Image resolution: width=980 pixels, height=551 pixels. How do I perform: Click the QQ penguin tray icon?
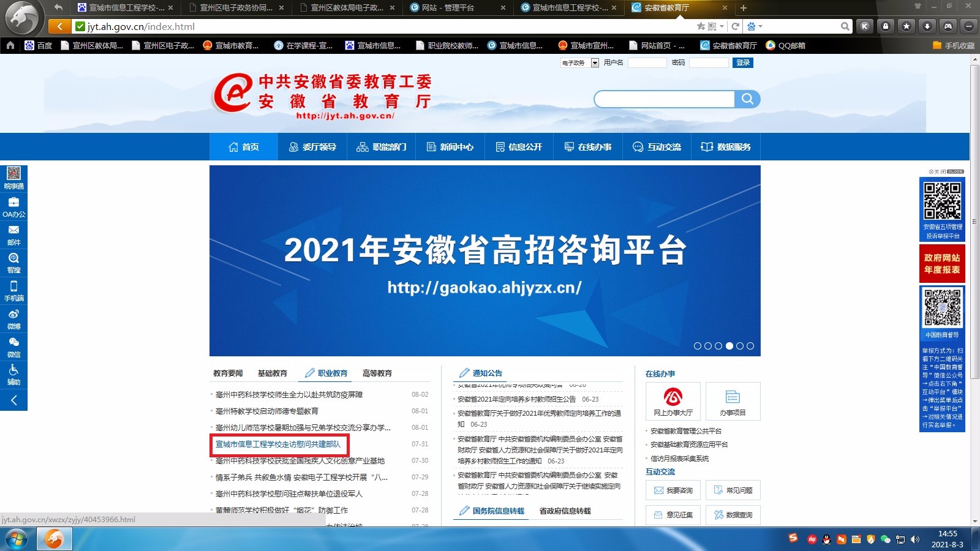point(826,539)
